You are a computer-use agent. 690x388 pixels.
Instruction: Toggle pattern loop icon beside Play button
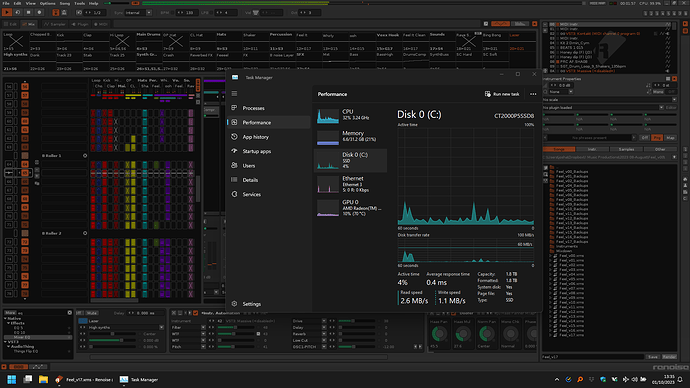point(18,13)
